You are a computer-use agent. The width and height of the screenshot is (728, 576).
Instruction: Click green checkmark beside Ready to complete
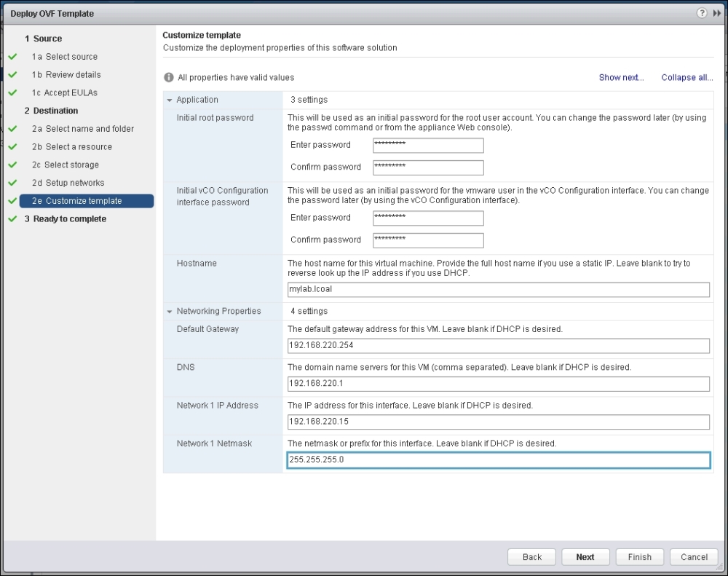[x=12, y=219]
